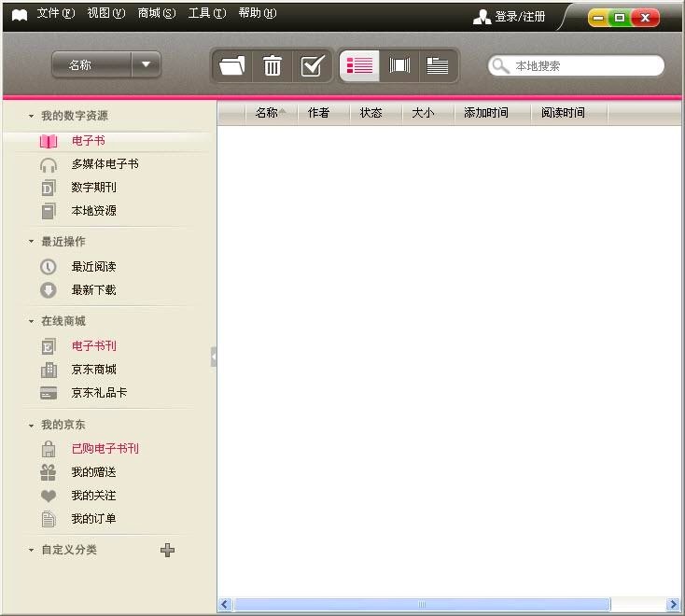This screenshot has width=685, height=616.
Task: Open the 文件(F) menu
Action: [55, 13]
